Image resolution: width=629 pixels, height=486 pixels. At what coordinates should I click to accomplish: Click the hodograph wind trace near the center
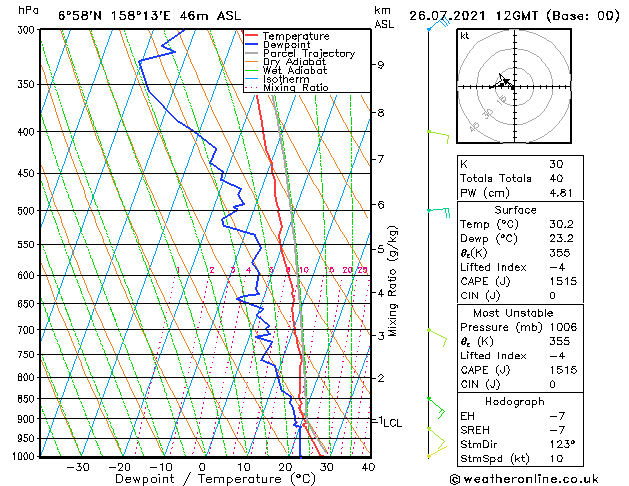click(x=503, y=82)
